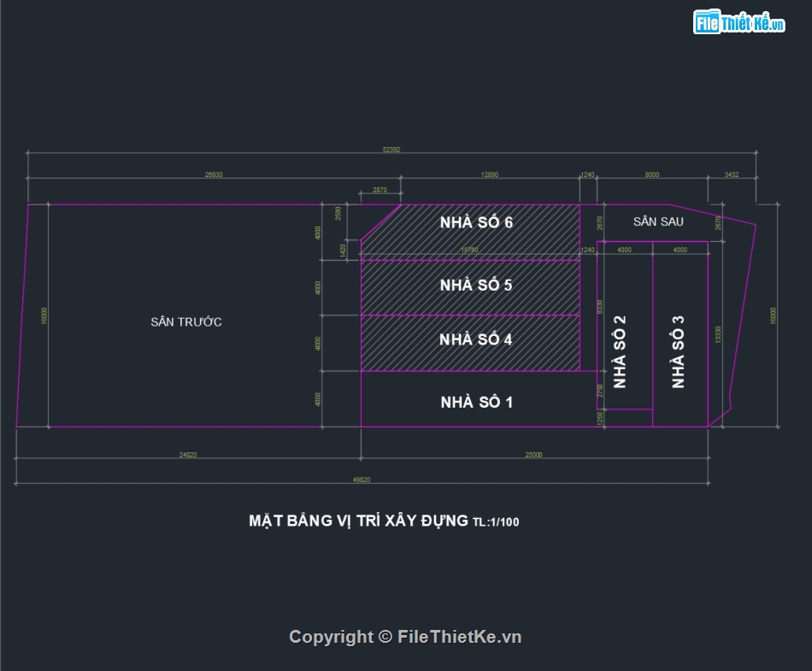The width and height of the screenshot is (812, 671).
Task: Click the scale text 'TL:1/100'
Action: coord(496,522)
